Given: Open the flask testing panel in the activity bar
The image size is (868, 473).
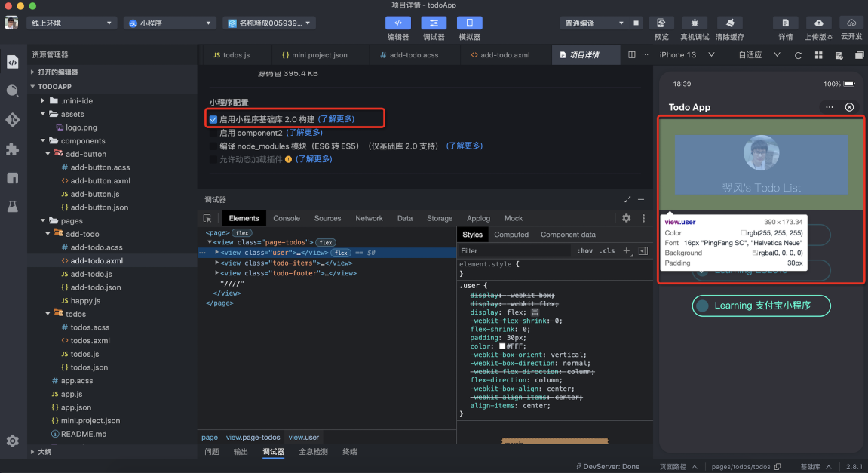Looking at the screenshot, I should click(x=12, y=207).
